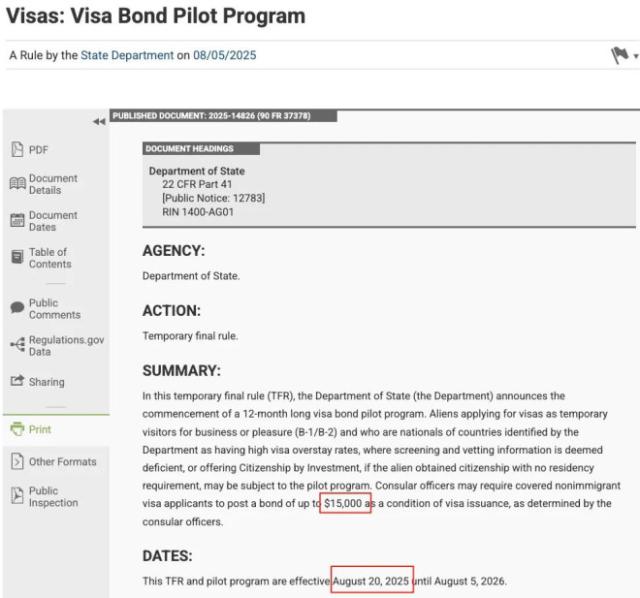
Task: Follow the 08/05/2025 publication date link
Action: click(224, 55)
